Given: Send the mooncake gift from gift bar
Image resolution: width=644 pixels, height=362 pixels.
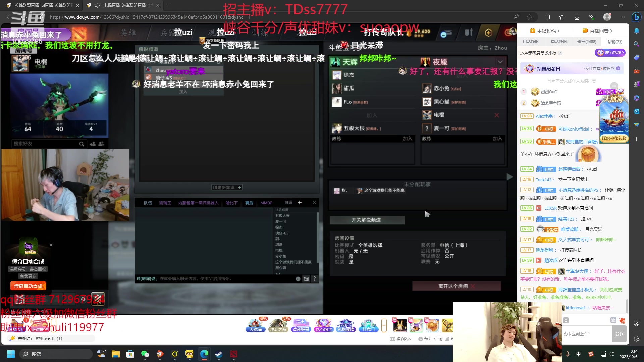Looking at the screenshot, I should coord(432,325).
